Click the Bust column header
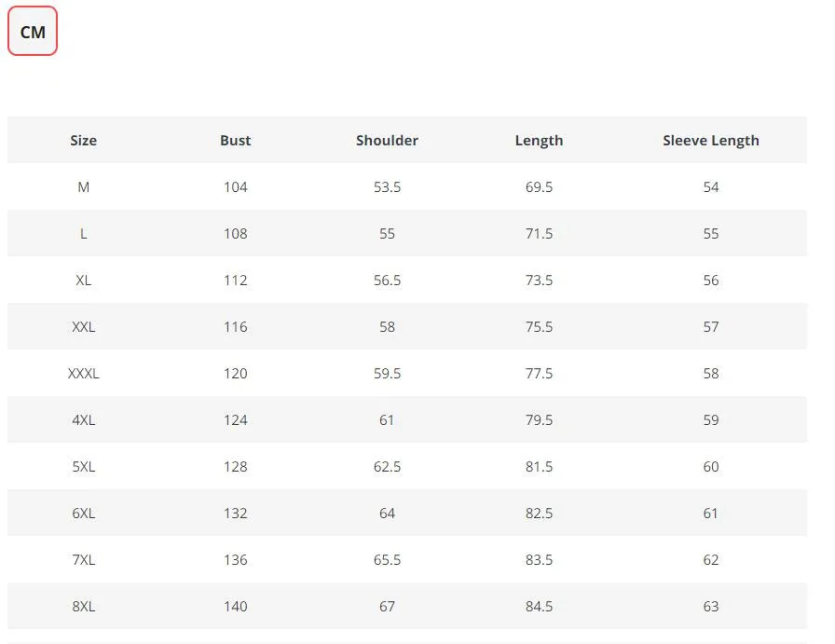835x644 pixels. 235,141
